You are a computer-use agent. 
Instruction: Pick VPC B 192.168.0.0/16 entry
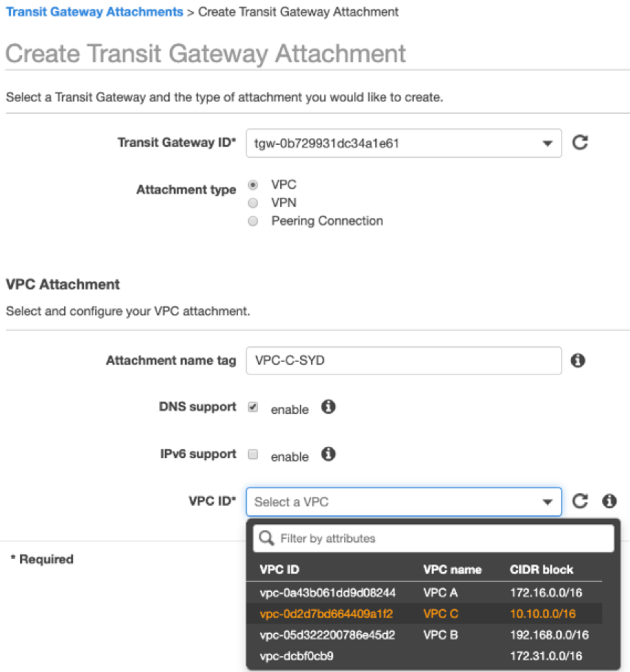424,634
